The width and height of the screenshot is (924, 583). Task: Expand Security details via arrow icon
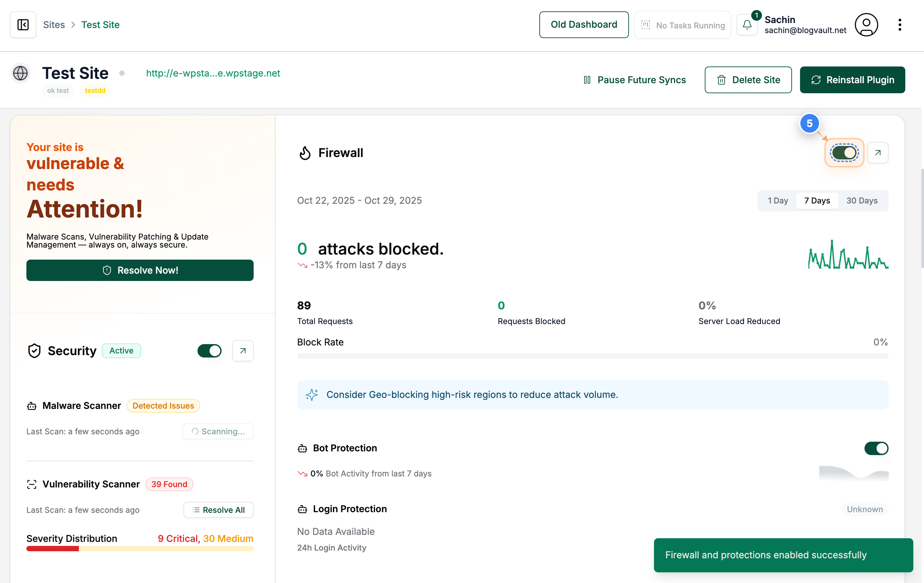click(x=243, y=350)
